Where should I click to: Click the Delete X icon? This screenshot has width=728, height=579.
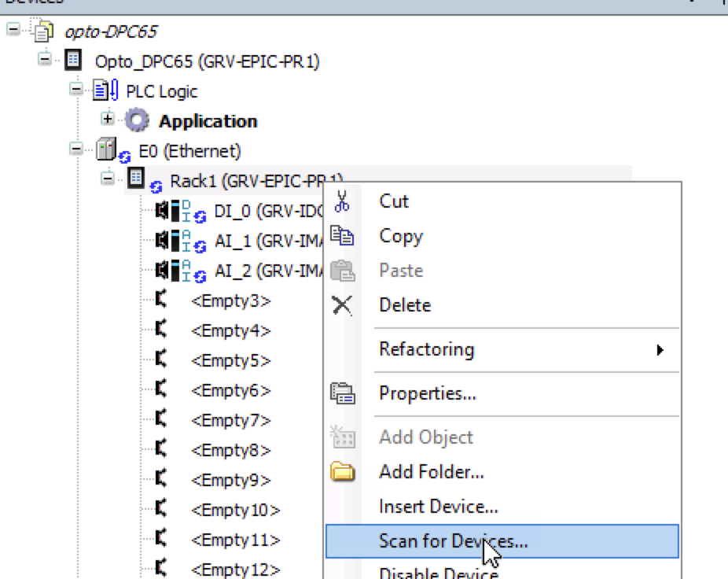(342, 305)
